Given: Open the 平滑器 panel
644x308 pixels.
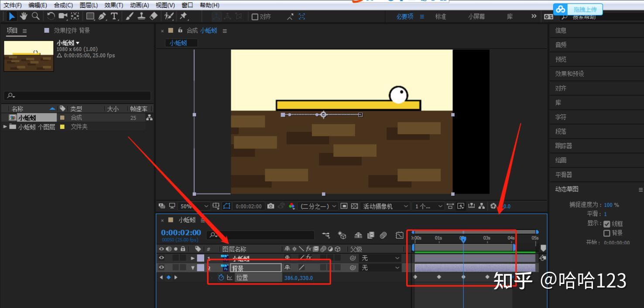Looking at the screenshot, I should point(563,175).
